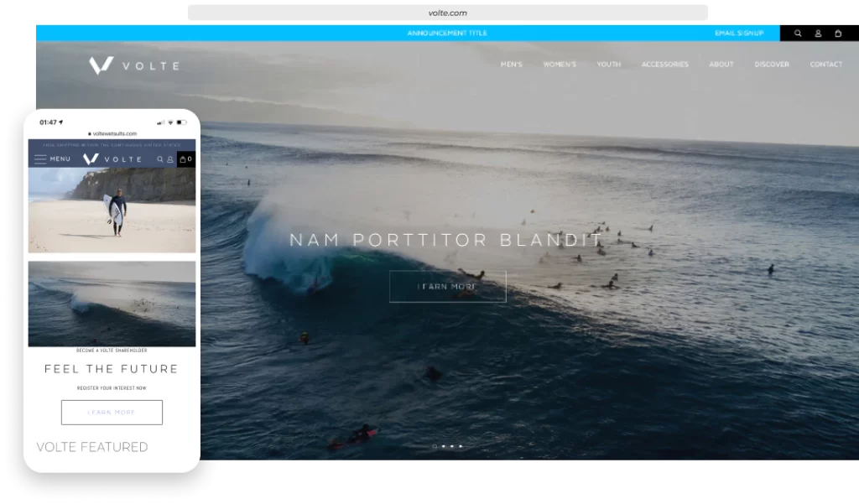
Task: Click the Volte logo in desktop header
Action: tap(134, 65)
